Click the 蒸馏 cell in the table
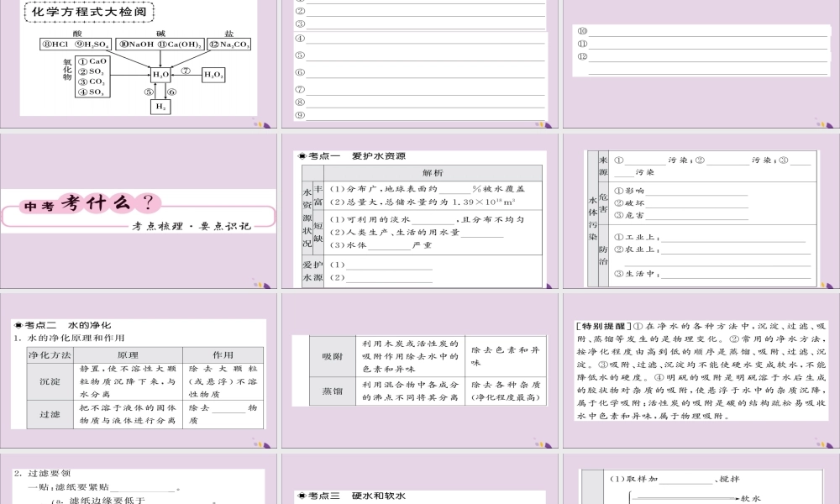 [x=332, y=391]
